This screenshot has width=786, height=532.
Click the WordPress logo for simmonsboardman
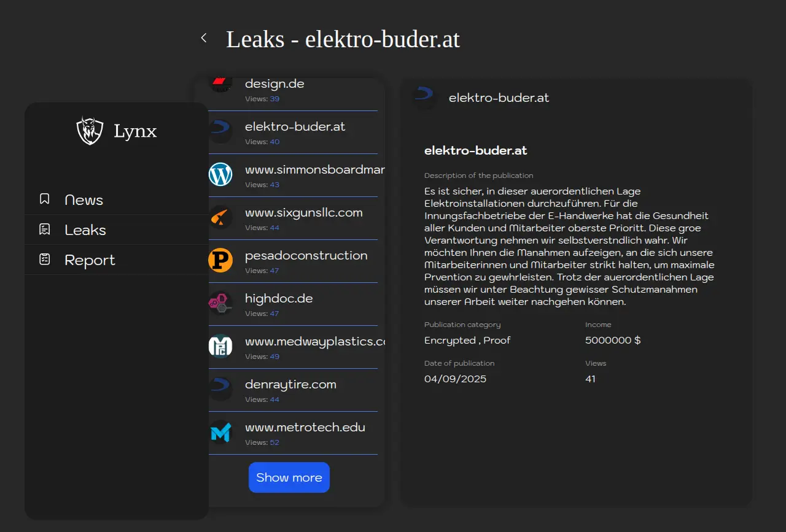[220, 174]
